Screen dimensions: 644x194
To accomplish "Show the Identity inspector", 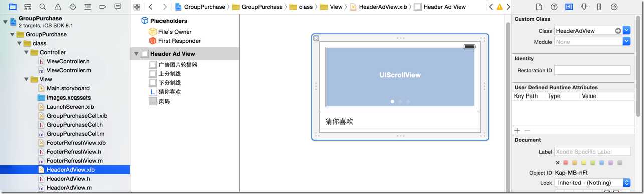I will [x=569, y=7].
